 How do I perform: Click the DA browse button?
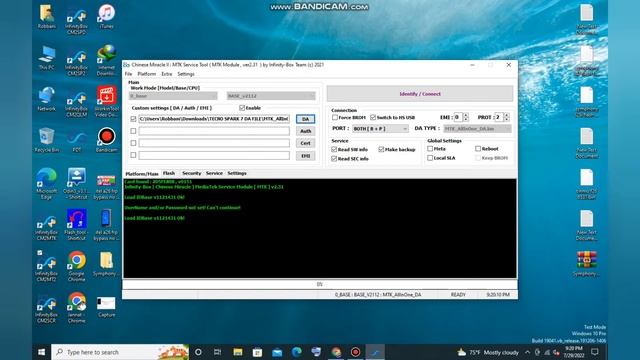click(x=305, y=119)
